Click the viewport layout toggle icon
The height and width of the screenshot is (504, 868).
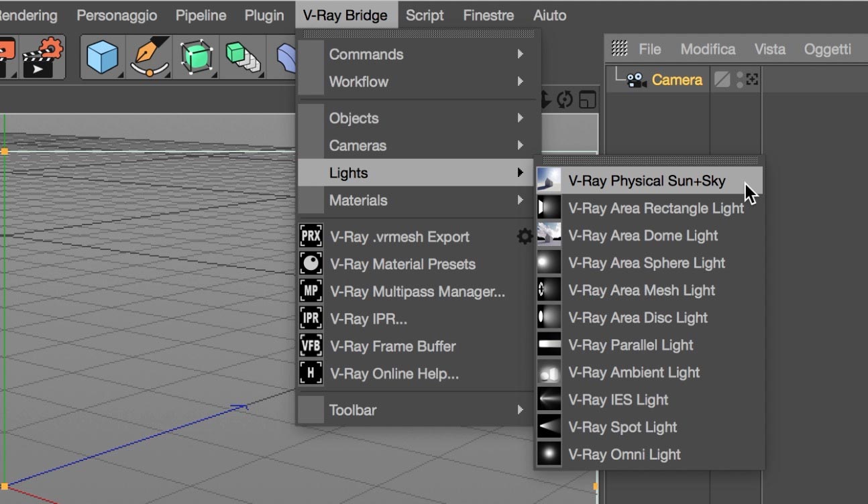click(x=588, y=100)
